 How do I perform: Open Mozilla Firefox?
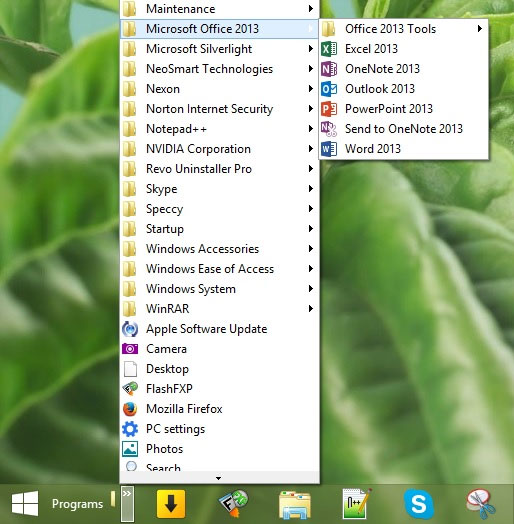click(219, 409)
